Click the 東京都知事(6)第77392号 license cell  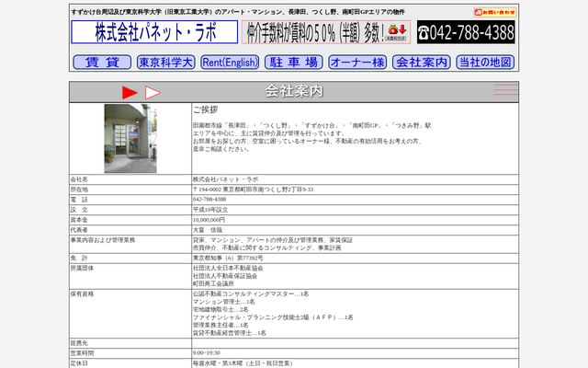(x=356, y=259)
